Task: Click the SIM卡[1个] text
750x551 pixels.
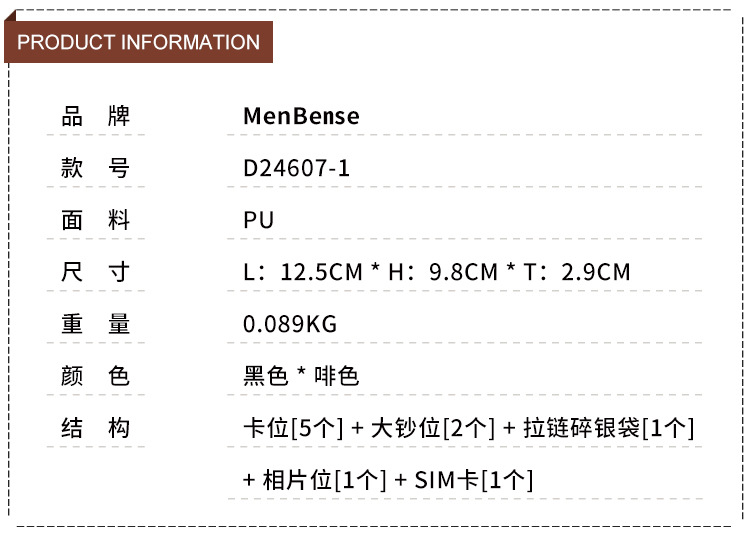Action: coord(473,480)
